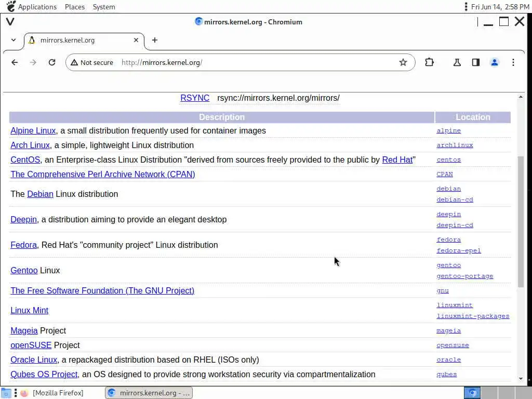
Task: Open the gnu location directory
Action: 443,291
